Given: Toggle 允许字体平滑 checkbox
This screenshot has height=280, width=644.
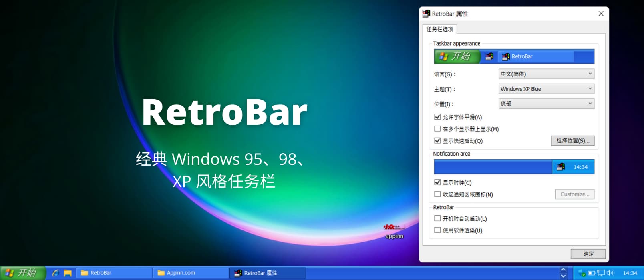Looking at the screenshot, I should pos(437,117).
